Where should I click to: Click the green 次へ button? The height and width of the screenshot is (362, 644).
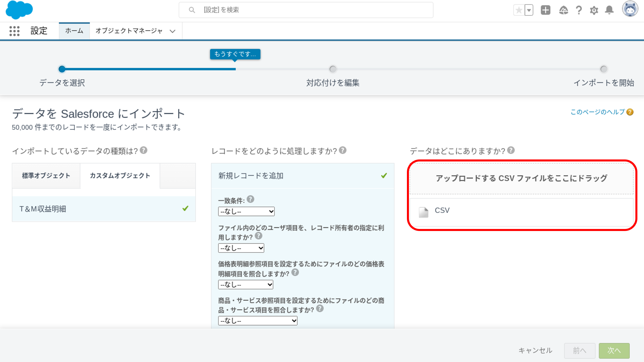[x=614, y=351]
